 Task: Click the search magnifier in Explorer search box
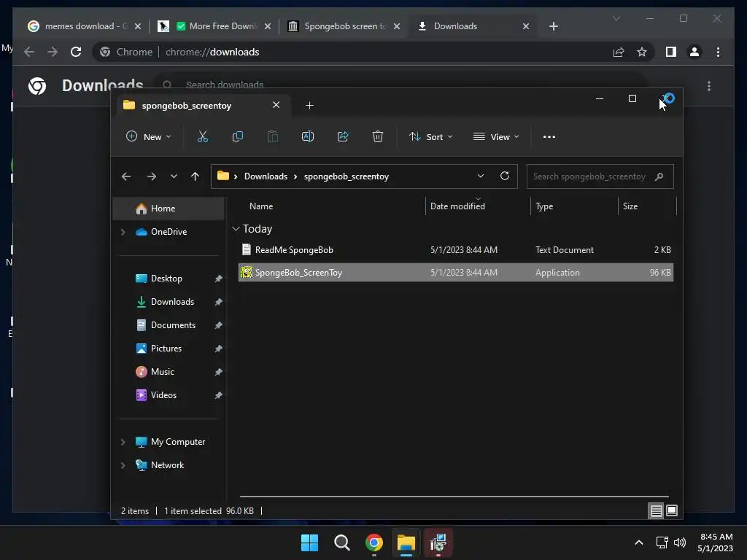659,176
